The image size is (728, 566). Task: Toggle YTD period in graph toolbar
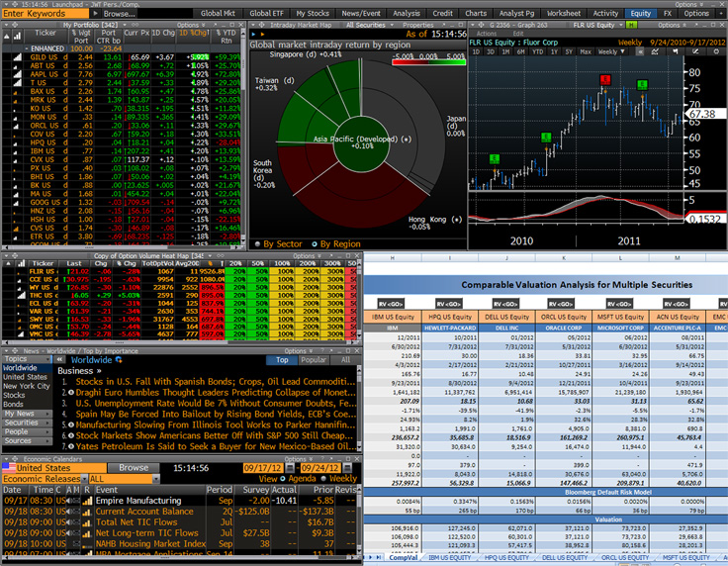click(538, 52)
